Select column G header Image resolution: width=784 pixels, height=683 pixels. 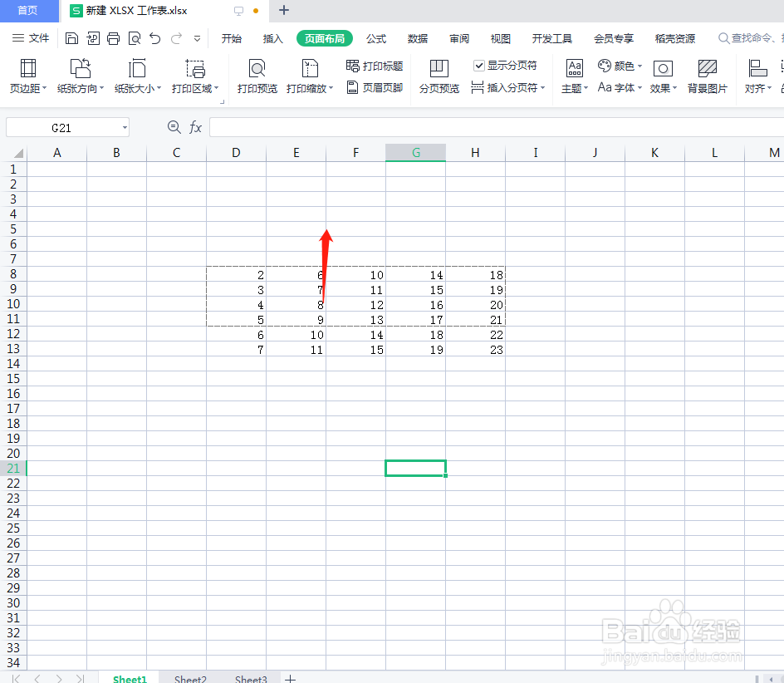[415, 153]
